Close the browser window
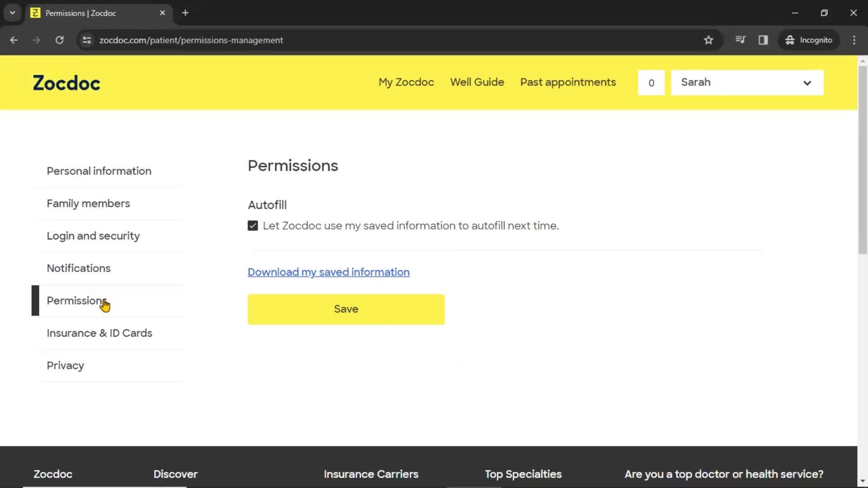This screenshot has width=868, height=488. point(854,13)
